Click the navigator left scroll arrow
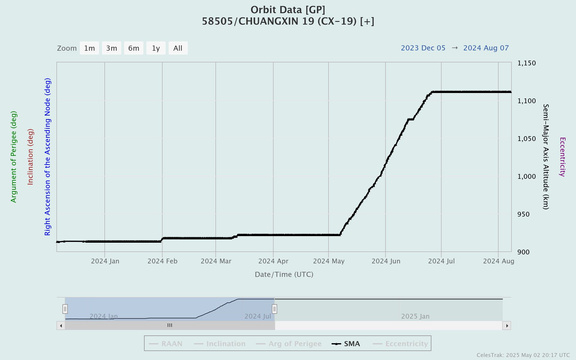 pos(61,325)
